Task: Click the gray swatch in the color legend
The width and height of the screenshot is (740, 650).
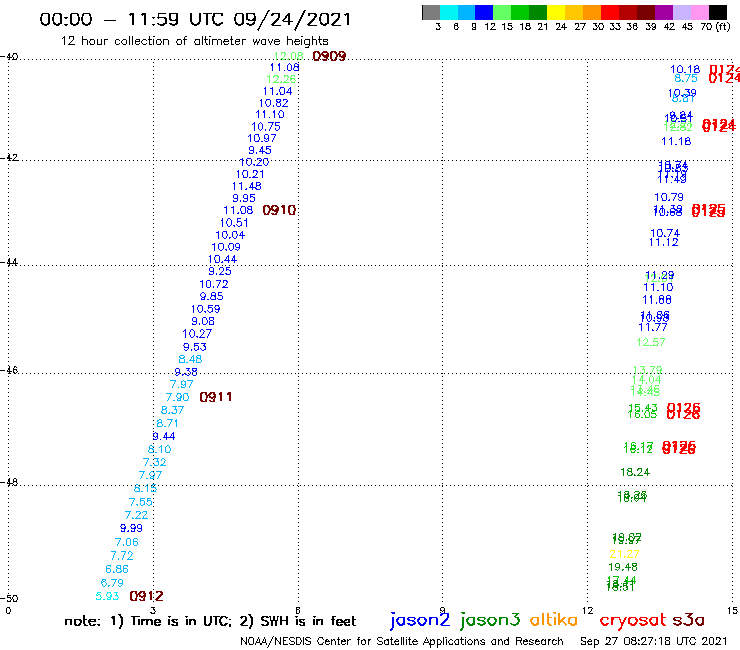Action: pyautogui.click(x=431, y=12)
